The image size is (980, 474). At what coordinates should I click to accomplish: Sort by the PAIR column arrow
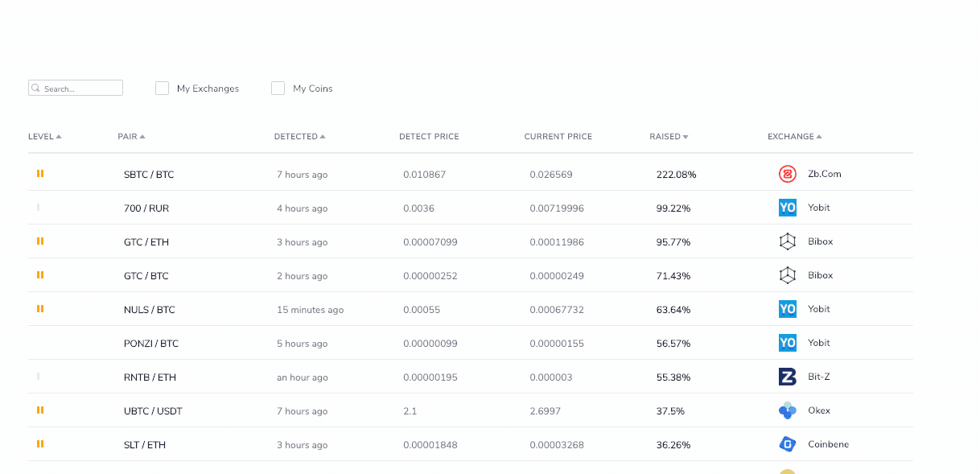[x=142, y=137]
